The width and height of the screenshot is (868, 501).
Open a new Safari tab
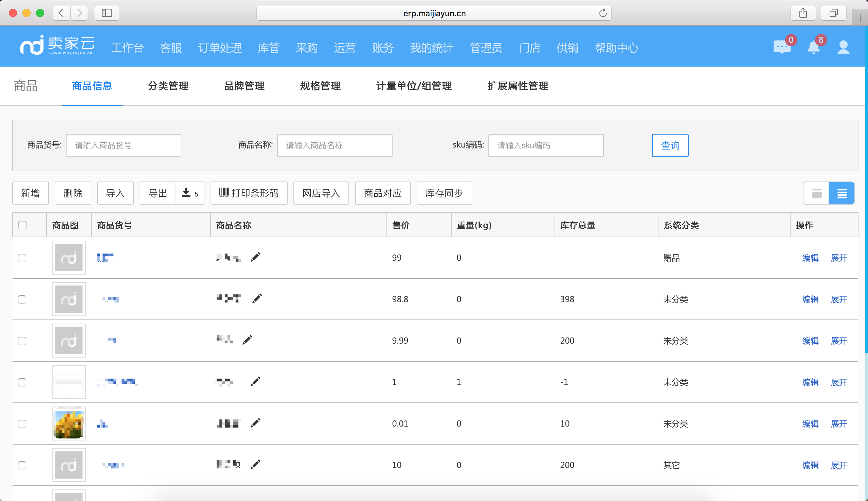click(860, 18)
